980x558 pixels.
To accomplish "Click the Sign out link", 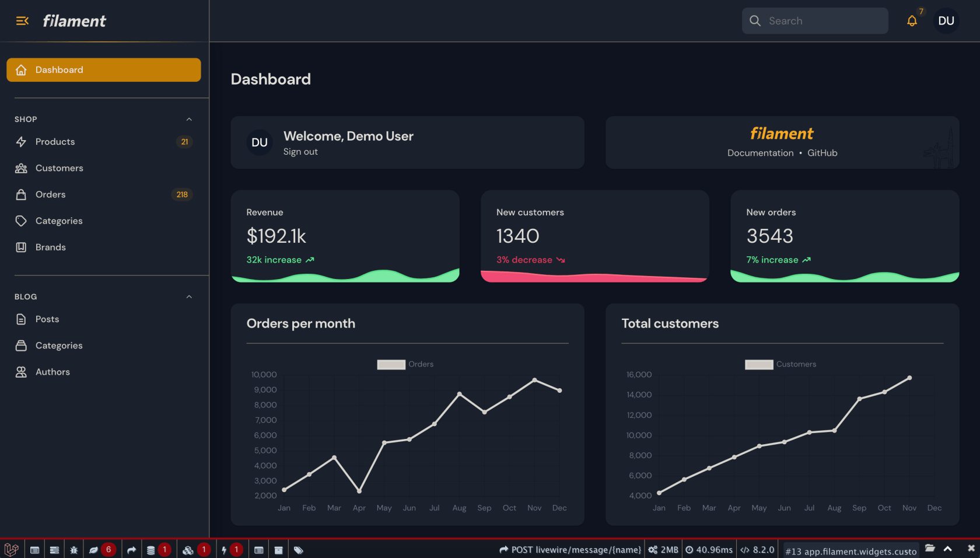I will click(300, 152).
